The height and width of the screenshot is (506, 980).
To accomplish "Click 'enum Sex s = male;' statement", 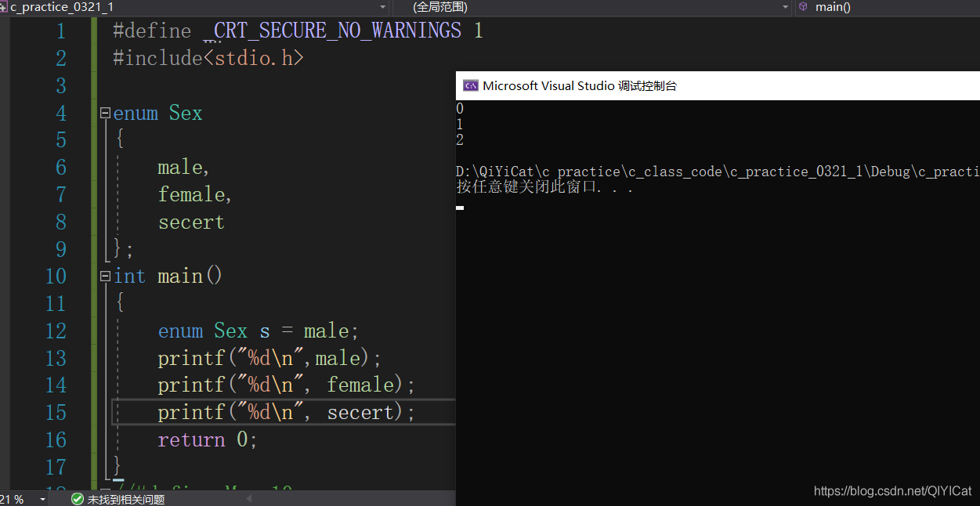I will pyautogui.click(x=259, y=331).
